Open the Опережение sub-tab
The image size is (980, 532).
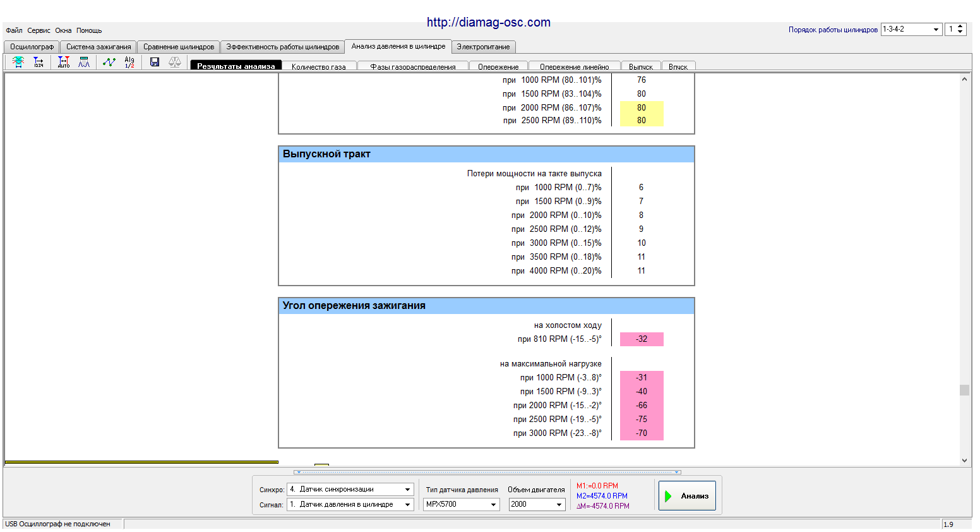[x=498, y=66]
